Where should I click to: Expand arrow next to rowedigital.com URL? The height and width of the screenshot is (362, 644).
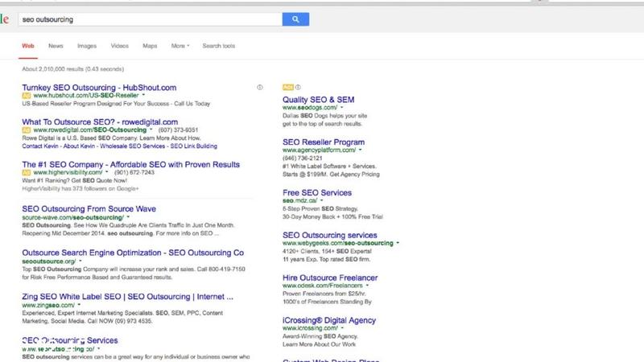(151, 130)
